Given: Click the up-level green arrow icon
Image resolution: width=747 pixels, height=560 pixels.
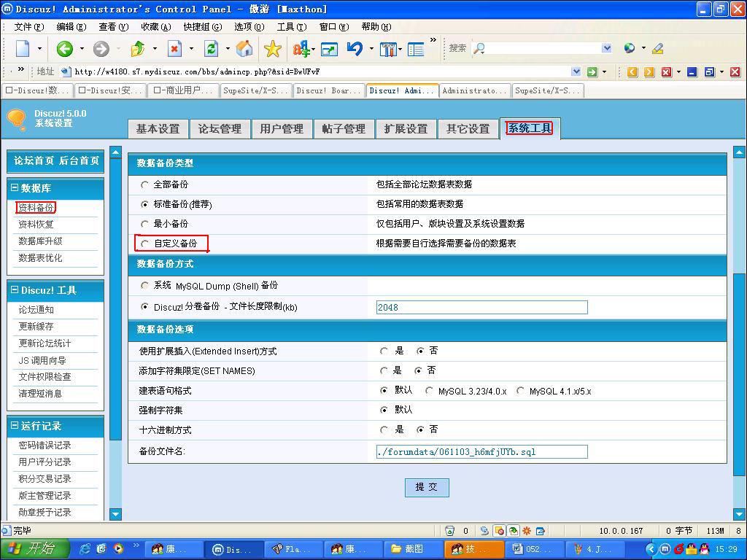Looking at the screenshot, I should (138, 48).
